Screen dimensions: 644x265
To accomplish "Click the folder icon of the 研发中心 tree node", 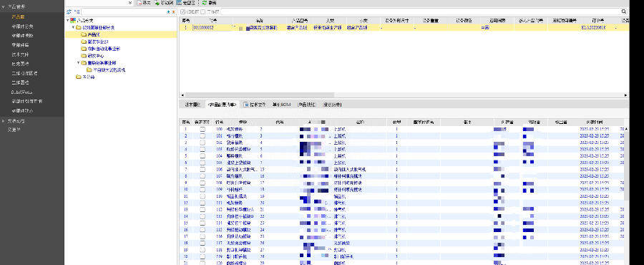I will (84, 55).
